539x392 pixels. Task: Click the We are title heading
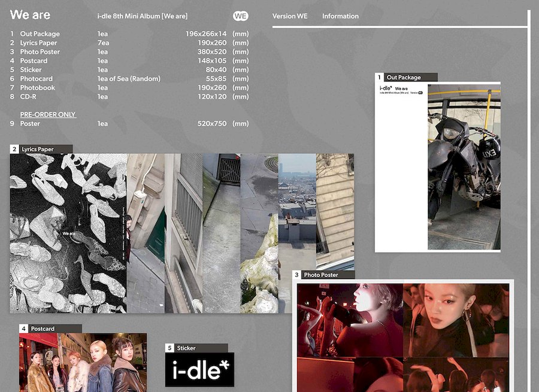click(31, 15)
